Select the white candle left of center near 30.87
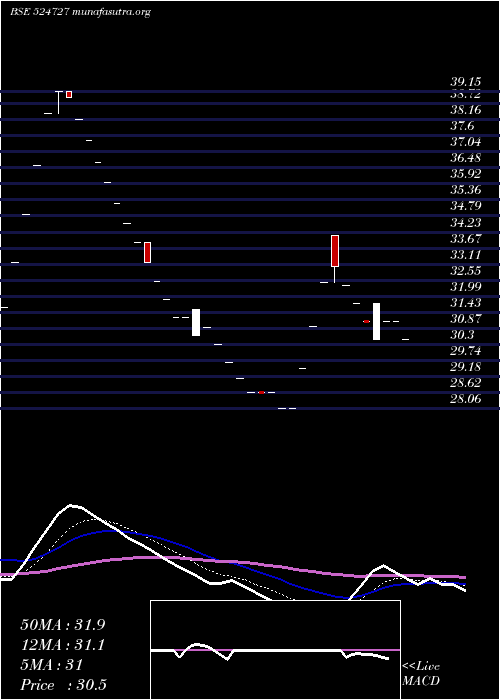 click(x=196, y=322)
